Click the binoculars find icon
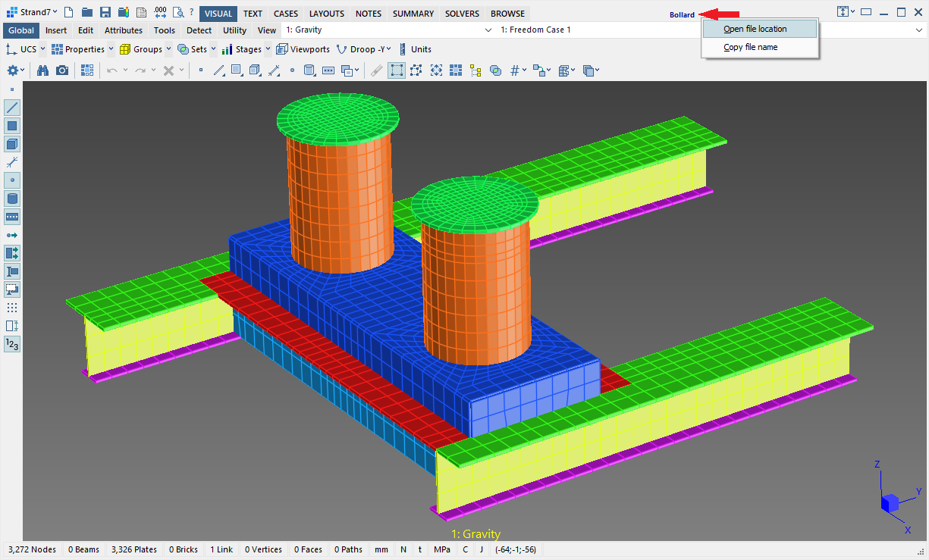929x560 pixels. pos(43,70)
